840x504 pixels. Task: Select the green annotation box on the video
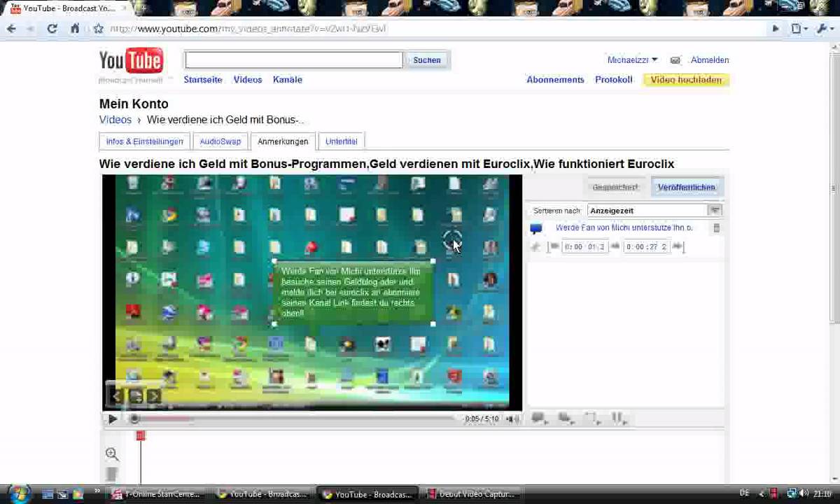pyautogui.click(x=353, y=292)
